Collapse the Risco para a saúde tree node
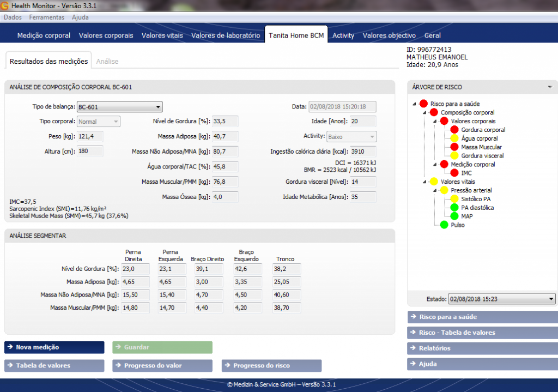 coord(415,104)
